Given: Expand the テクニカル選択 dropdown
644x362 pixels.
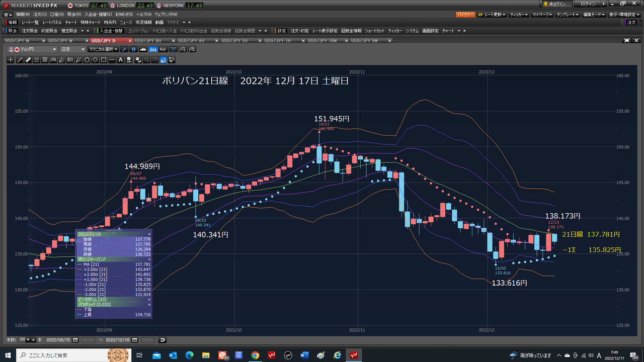Looking at the screenshot, I should click(103, 49).
